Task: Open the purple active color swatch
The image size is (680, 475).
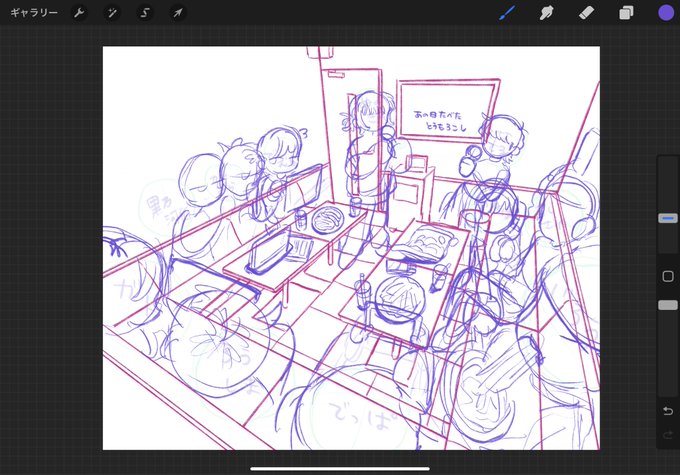Action: (666, 13)
